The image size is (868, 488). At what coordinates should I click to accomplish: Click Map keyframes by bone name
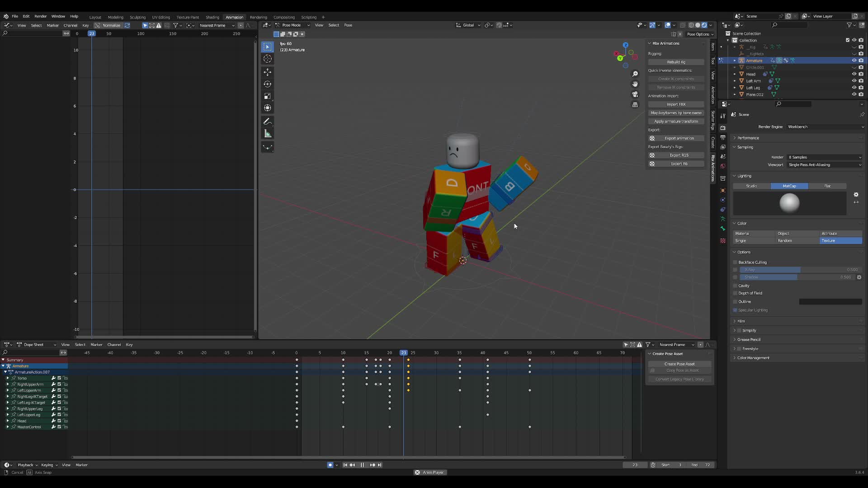(676, 113)
